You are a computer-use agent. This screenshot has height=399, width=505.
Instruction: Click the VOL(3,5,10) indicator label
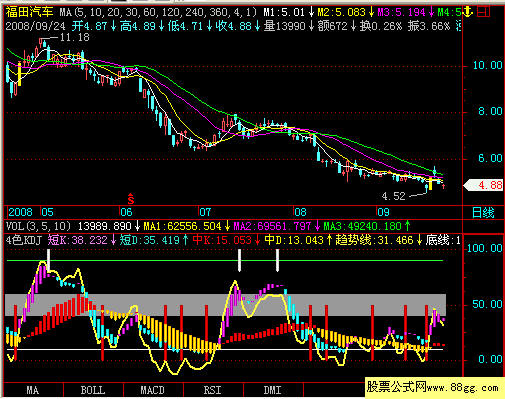[39, 226]
